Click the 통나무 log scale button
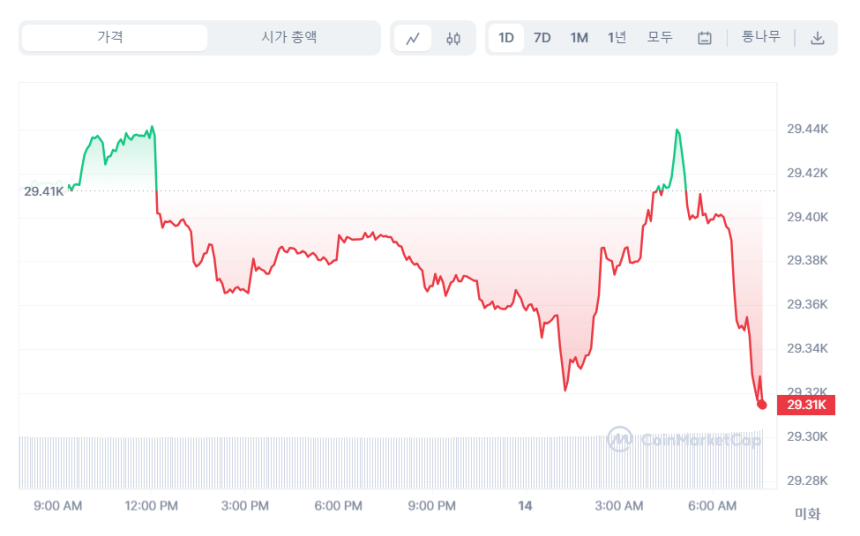The width and height of the screenshot is (860, 536). point(761,38)
